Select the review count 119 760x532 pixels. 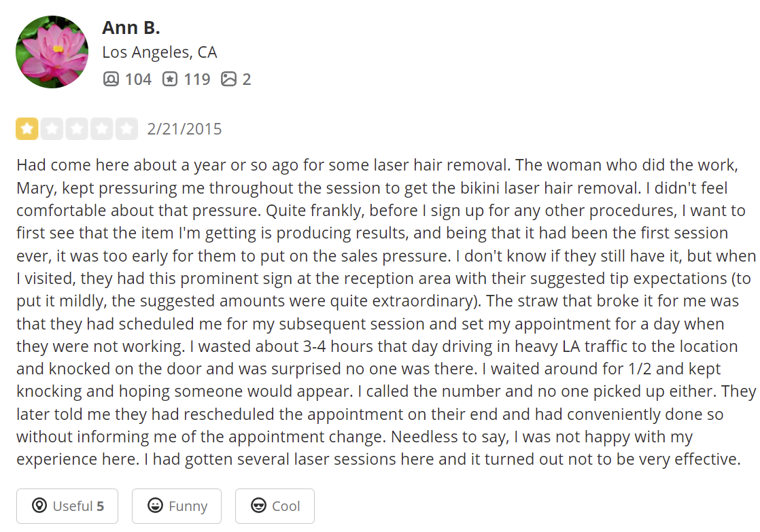[197, 79]
